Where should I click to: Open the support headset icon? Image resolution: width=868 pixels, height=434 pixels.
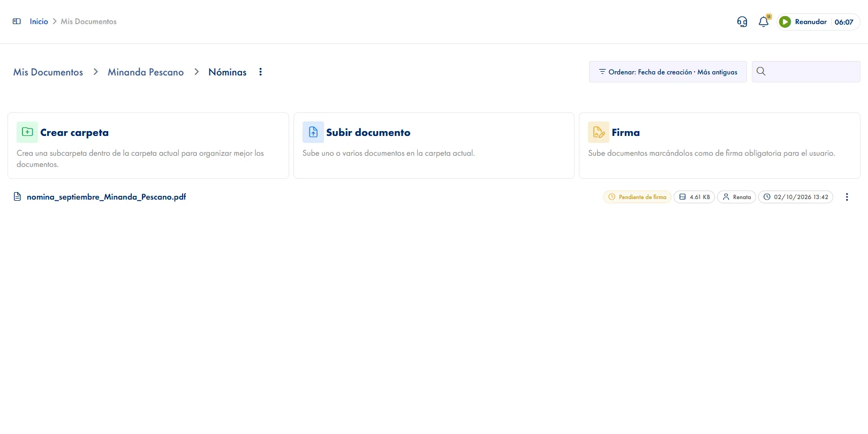[x=742, y=22]
